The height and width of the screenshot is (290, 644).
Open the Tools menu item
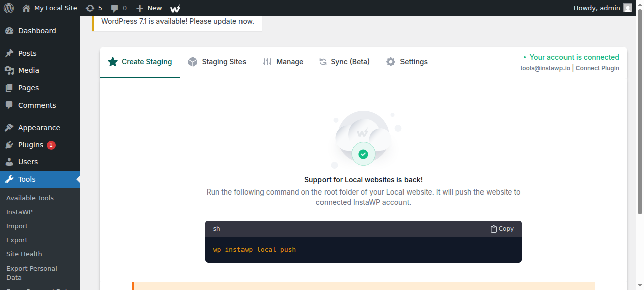click(40, 179)
